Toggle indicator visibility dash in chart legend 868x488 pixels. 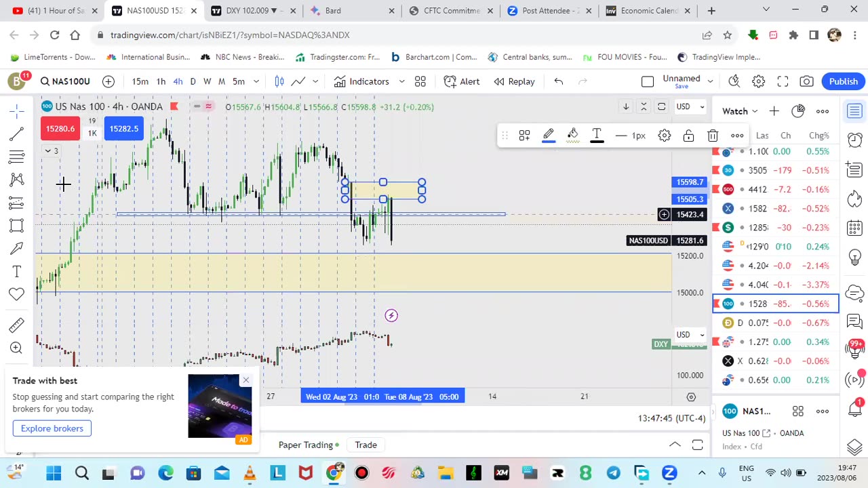(x=197, y=106)
